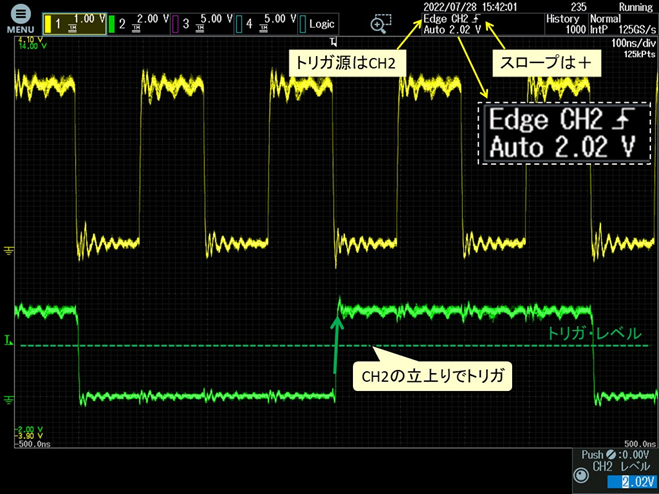Viewport: 659px width, 494px height.
Task: Click the date and time 2022/07/28
Action: [470, 7]
